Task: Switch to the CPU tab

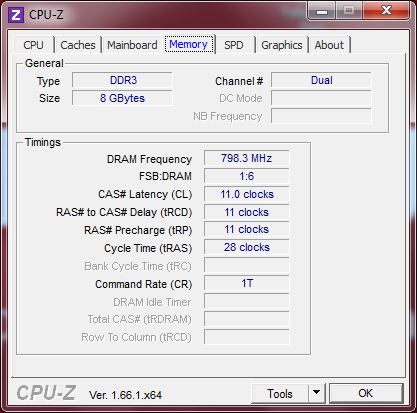Action: (x=33, y=45)
